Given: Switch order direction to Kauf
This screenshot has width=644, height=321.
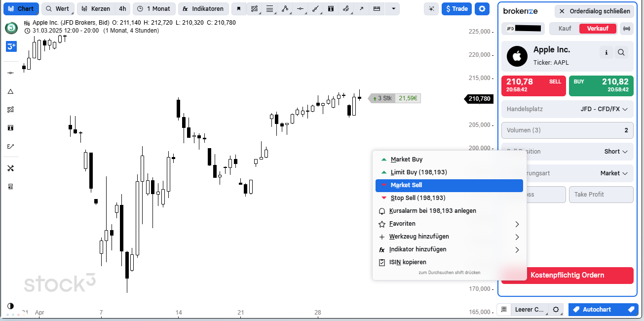Looking at the screenshot, I should (565, 29).
